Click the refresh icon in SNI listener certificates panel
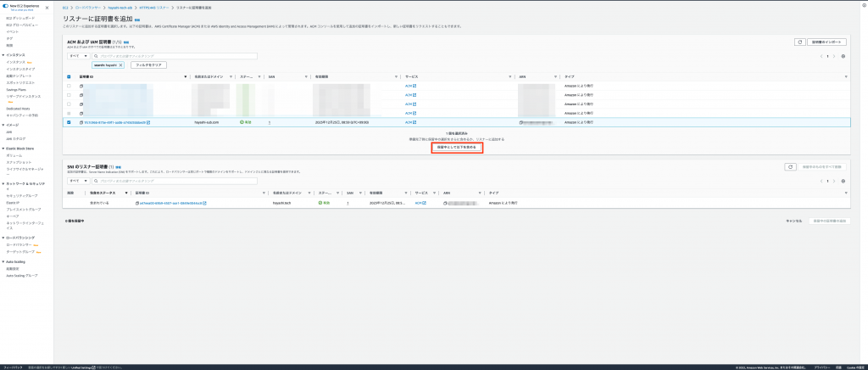Viewport: 868px width, 370px height. pyautogui.click(x=790, y=167)
